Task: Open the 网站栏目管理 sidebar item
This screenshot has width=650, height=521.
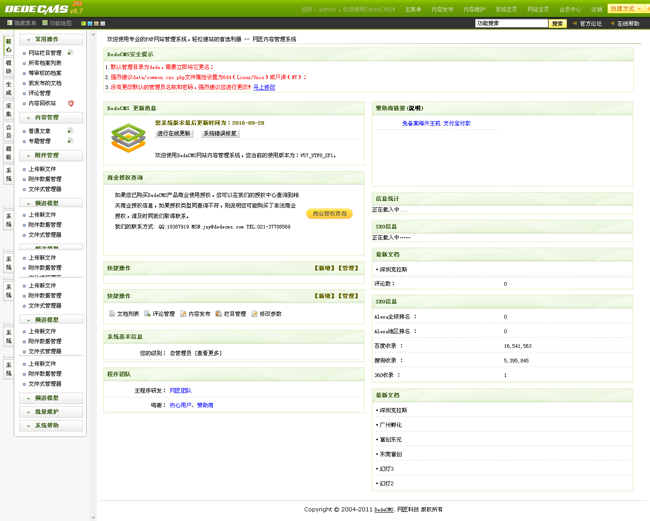Action: pos(45,53)
